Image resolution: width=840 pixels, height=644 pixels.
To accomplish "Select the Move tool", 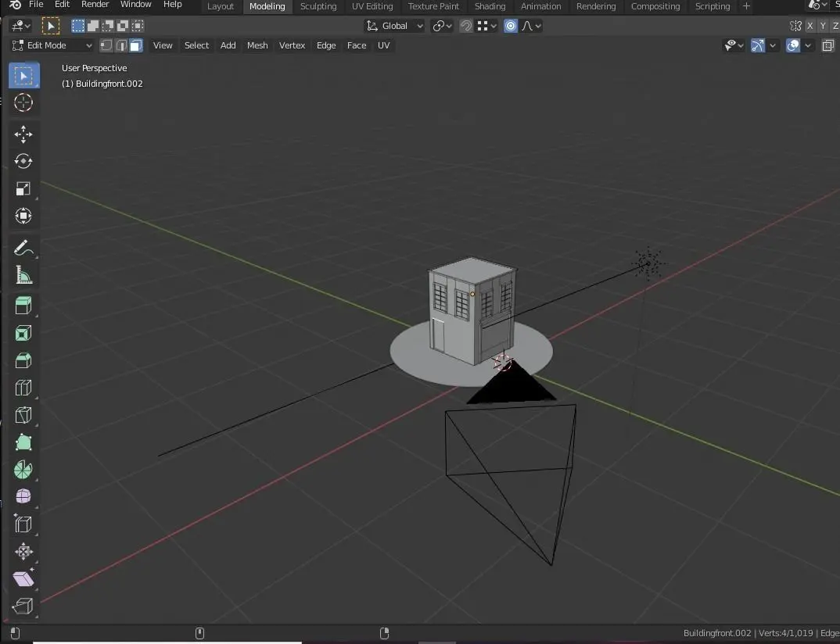I will click(23, 134).
